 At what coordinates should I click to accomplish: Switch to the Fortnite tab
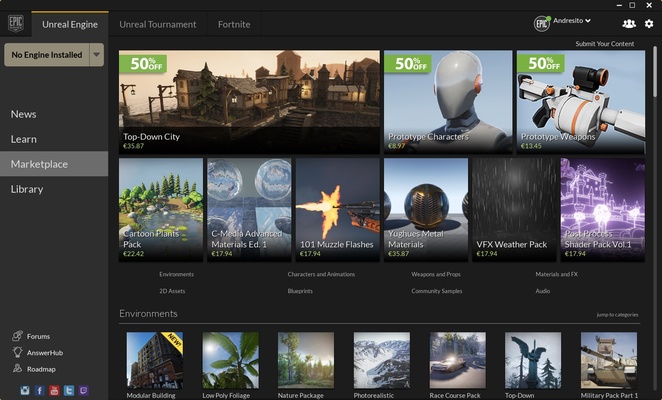click(x=234, y=24)
